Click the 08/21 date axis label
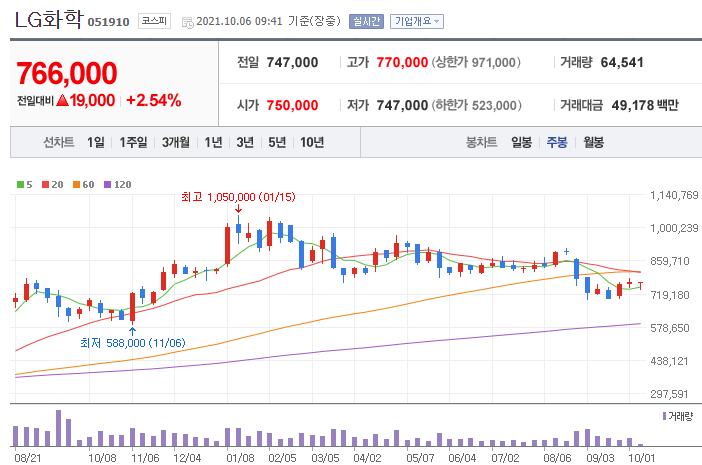The width and height of the screenshot is (702, 465). (28, 458)
